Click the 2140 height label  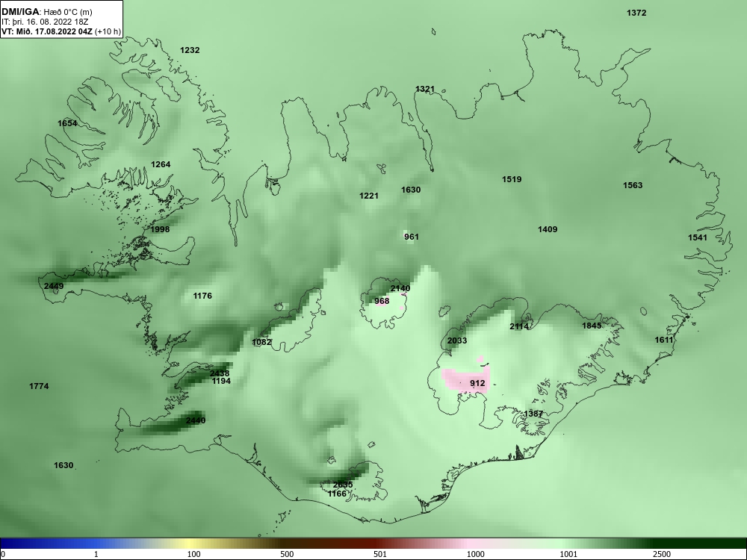click(x=400, y=288)
